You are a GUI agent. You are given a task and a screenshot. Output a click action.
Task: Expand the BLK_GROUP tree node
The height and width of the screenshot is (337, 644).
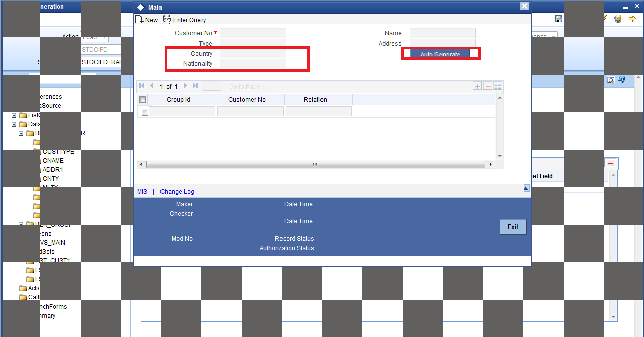click(21, 224)
